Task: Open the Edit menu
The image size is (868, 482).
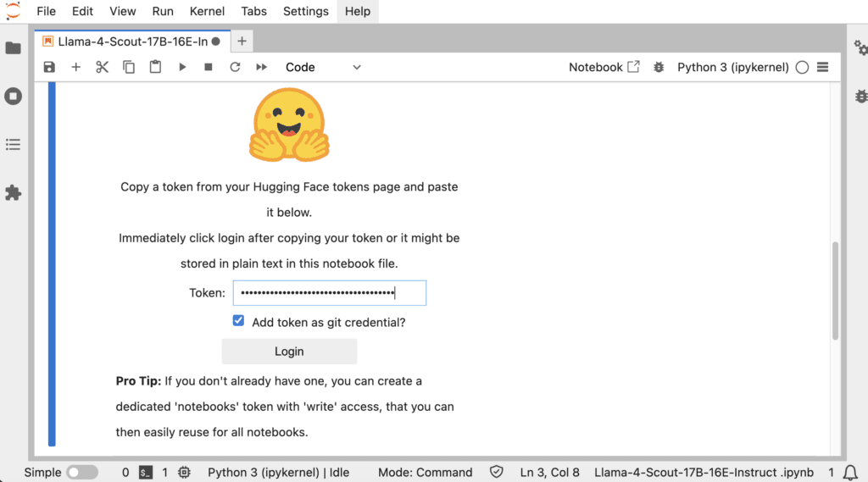Action: pyautogui.click(x=82, y=11)
